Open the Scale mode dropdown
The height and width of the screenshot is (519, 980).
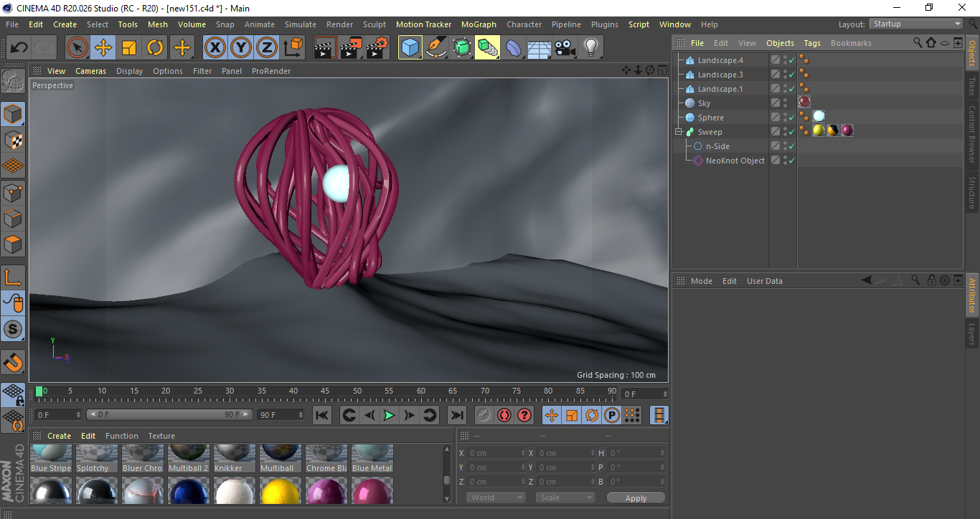tap(565, 497)
